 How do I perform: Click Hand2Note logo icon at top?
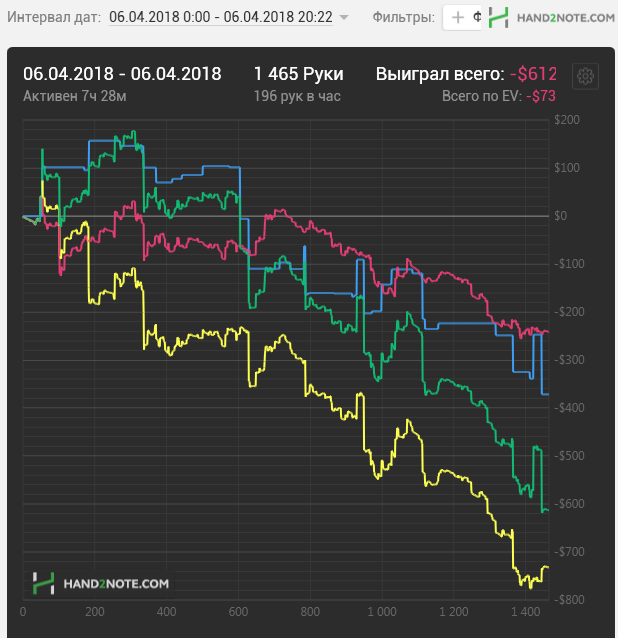[498, 17]
